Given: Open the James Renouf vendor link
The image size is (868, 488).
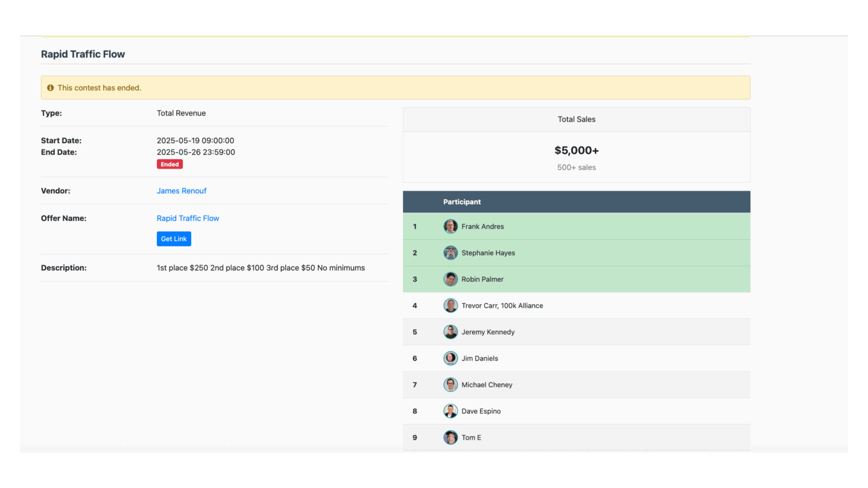Looking at the screenshot, I should [x=181, y=191].
